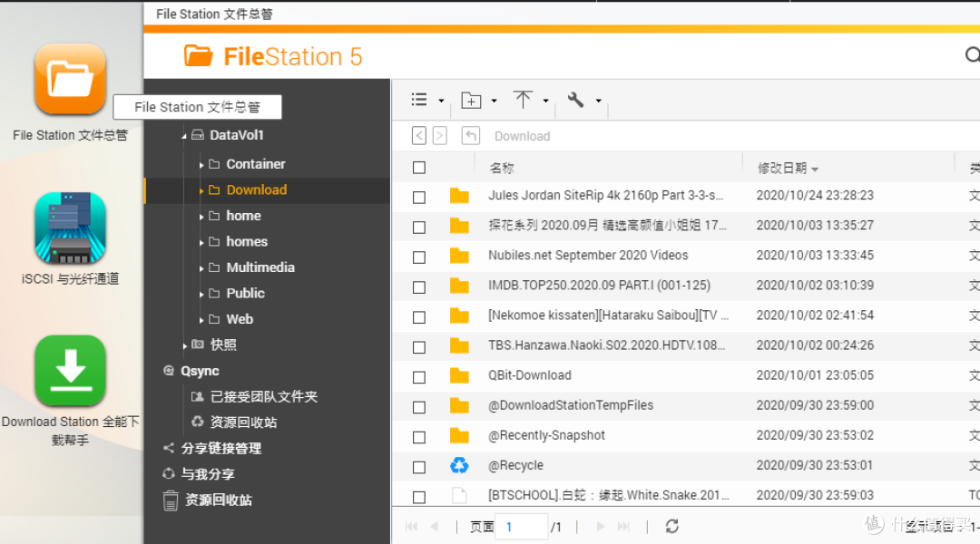980x544 pixels.
Task: Open 分享链接管理 in the sidebar
Action: [220, 448]
